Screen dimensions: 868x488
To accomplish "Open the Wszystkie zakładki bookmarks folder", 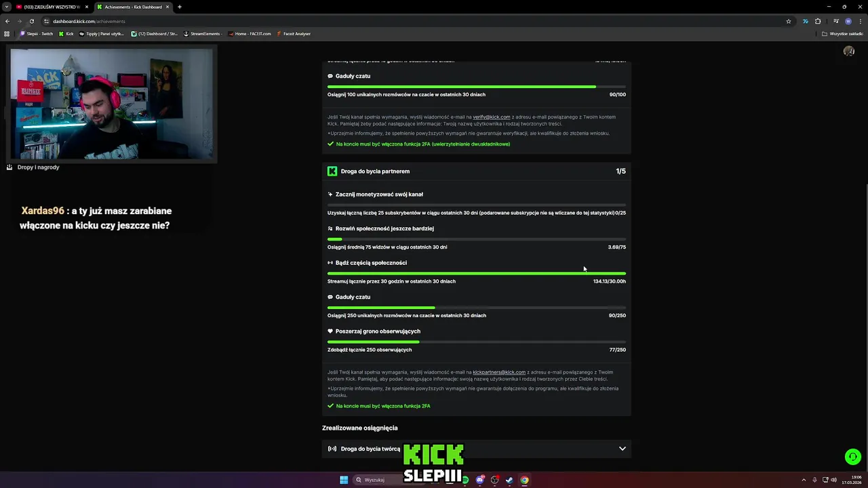I will (843, 34).
